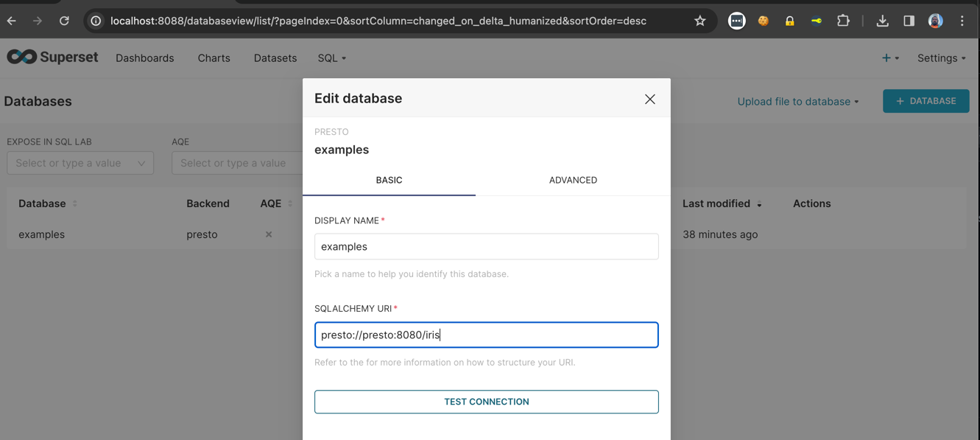Click the + Database button
The width and height of the screenshot is (980, 440).
tap(926, 101)
